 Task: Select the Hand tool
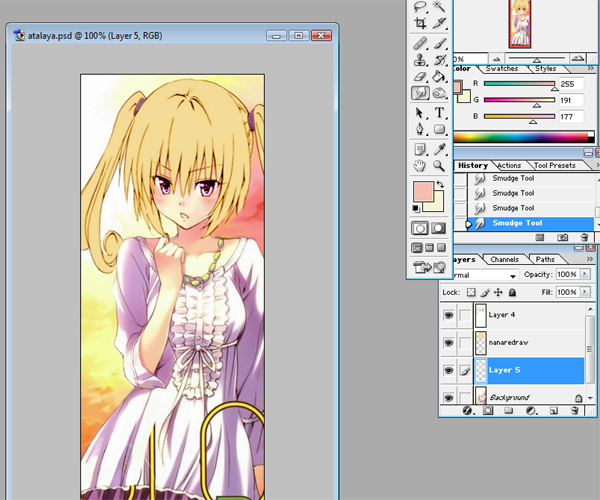pyautogui.click(x=420, y=166)
